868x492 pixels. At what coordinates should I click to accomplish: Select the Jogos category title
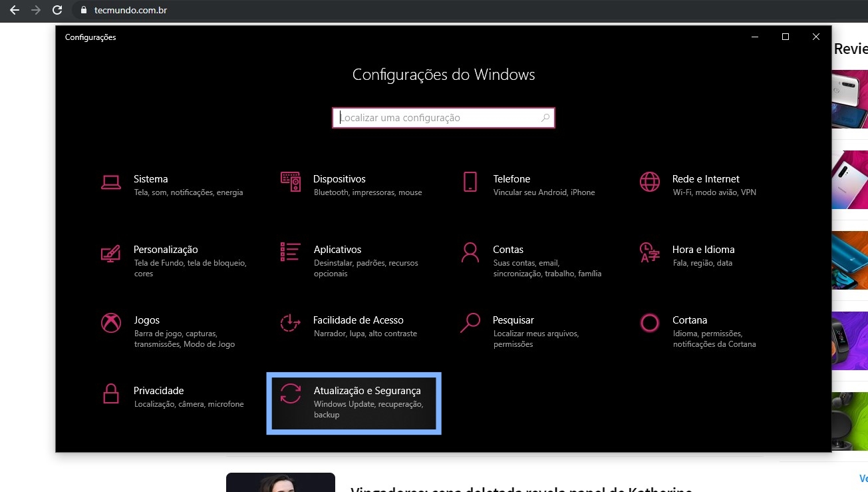tap(147, 320)
